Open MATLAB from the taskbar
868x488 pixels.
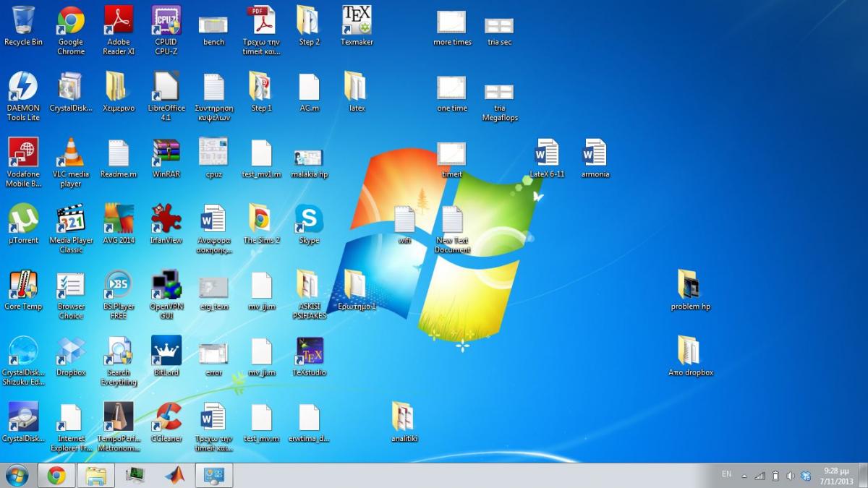(174, 475)
